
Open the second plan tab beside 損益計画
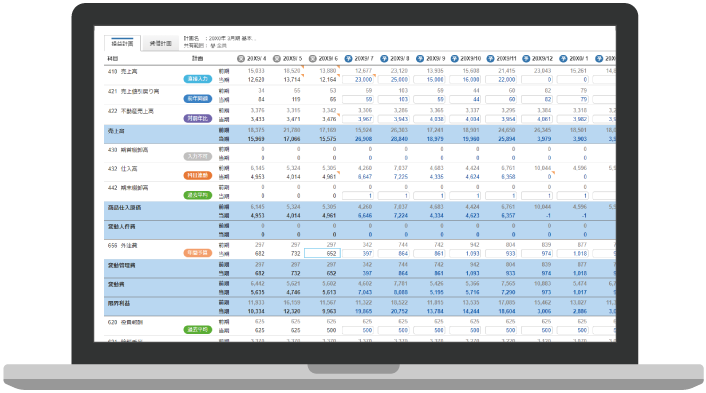pyautogui.click(x=160, y=43)
